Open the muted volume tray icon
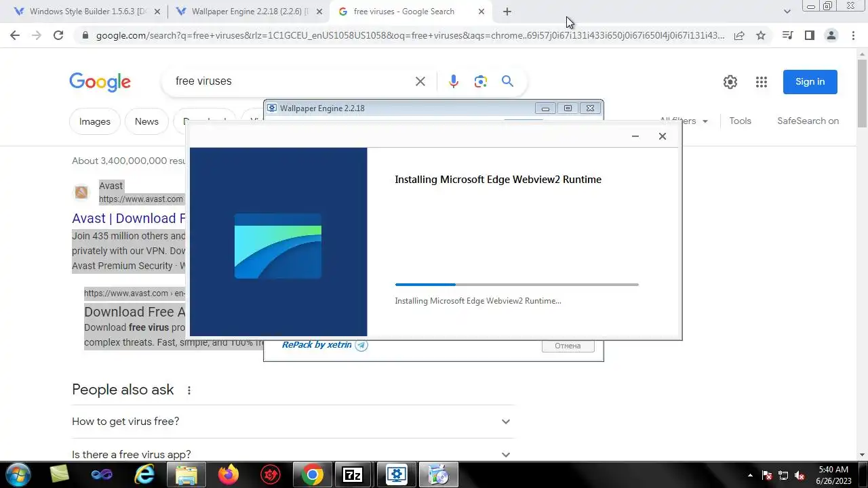Screen dimensions: 868x488 click(x=800, y=475)
